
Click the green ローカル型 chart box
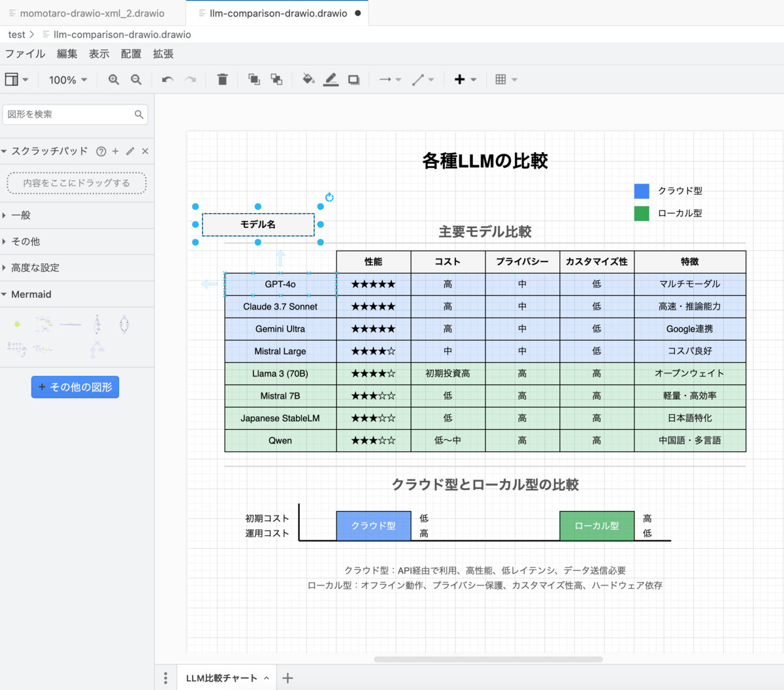click(x=596, y=526)
